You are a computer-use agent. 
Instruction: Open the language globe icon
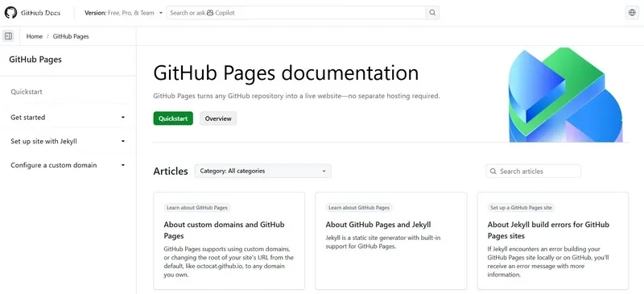tap(632, 13)
